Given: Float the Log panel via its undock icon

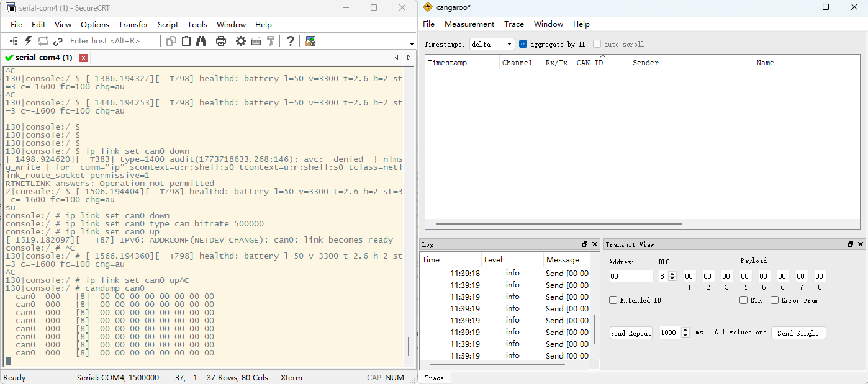Looking at the screenshot, I should point(585,244).
